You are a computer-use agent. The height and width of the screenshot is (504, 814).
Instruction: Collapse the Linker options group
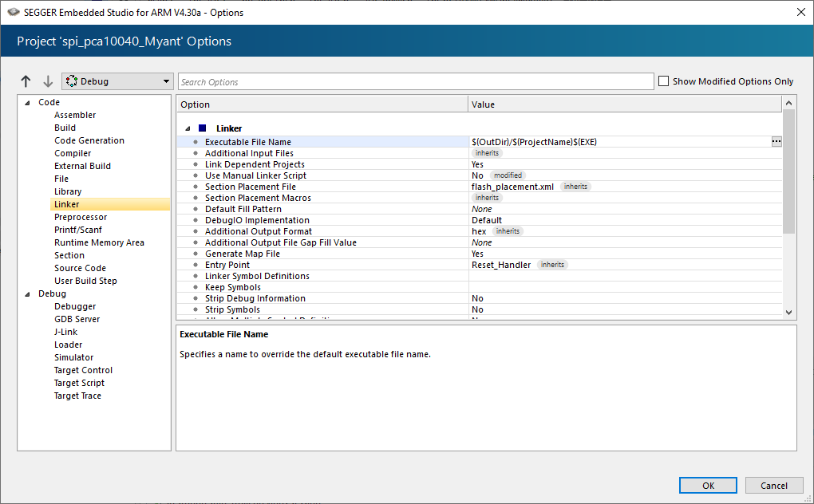188,128
